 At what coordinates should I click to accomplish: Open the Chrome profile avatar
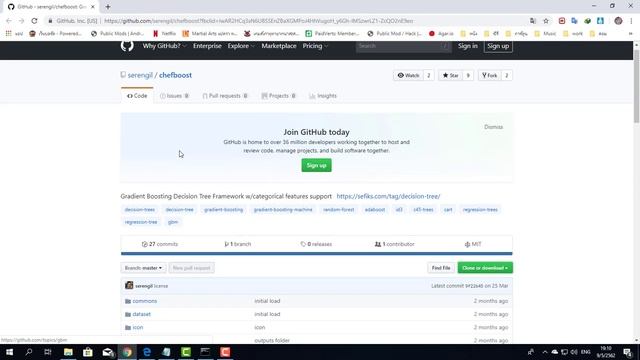click(618, 21)
